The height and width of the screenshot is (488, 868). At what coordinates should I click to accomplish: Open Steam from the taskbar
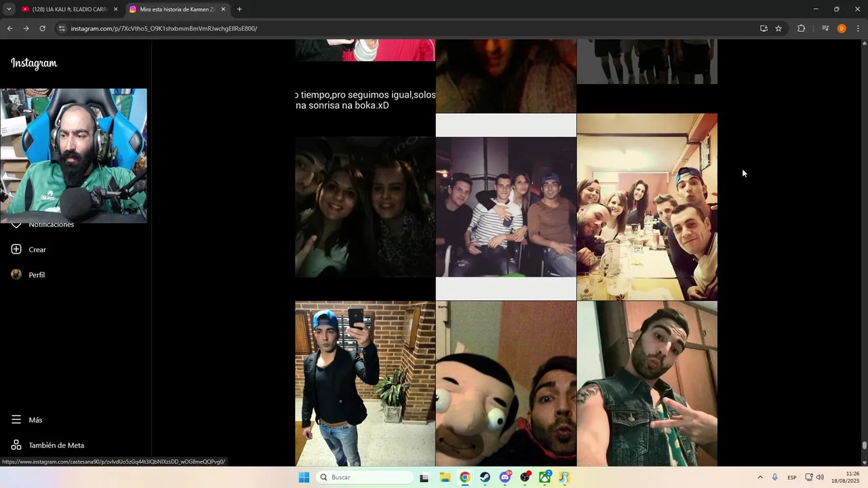tap(485, 477)
